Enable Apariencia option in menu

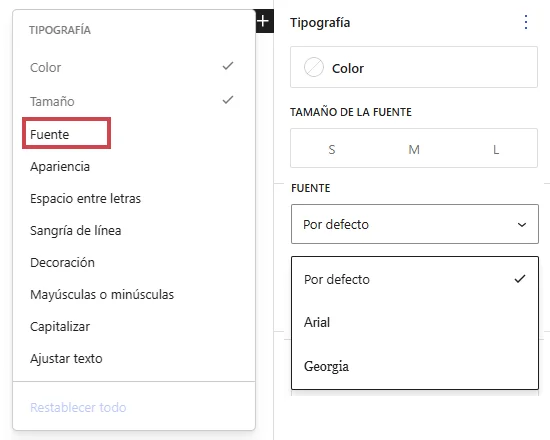pyautogui.click(x=134, y=166)
